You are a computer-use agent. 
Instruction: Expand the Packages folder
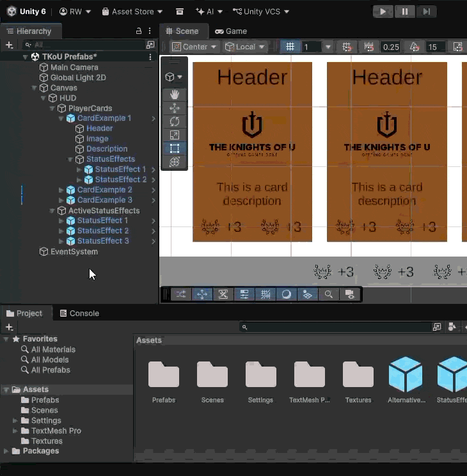tap(6, 451)
